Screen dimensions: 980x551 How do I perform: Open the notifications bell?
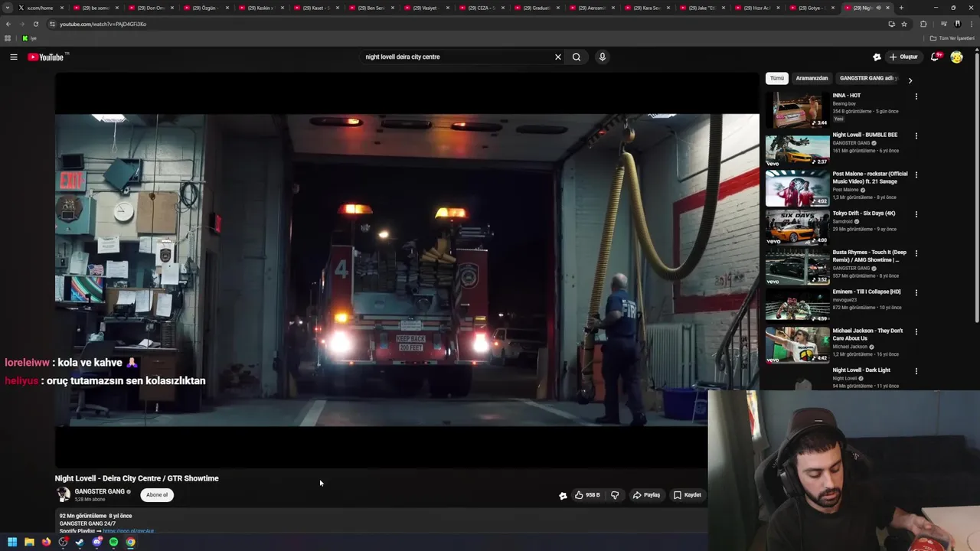[935, 57]
